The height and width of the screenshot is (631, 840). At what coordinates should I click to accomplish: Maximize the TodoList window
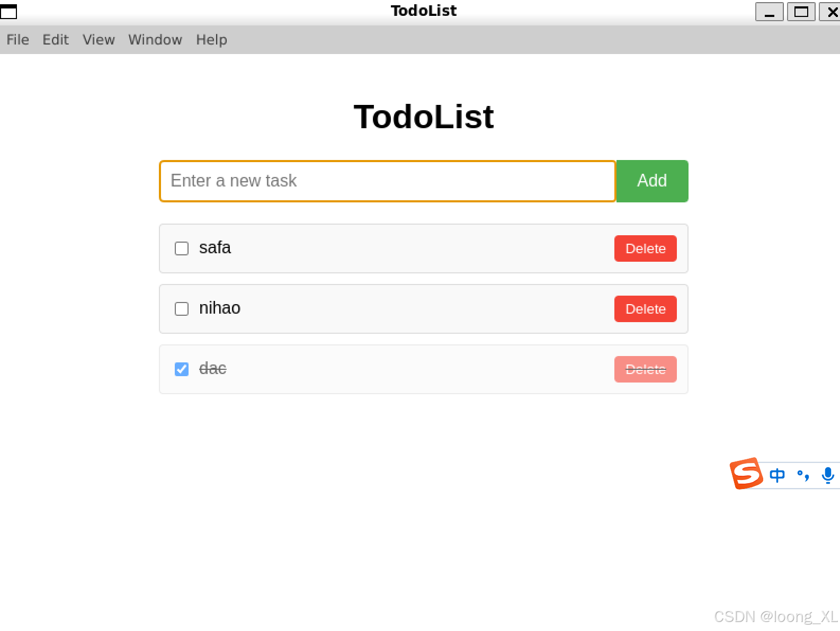point(801,12)
